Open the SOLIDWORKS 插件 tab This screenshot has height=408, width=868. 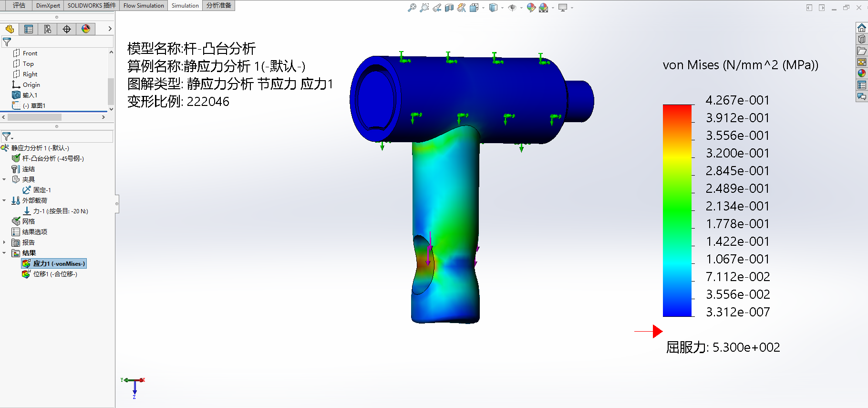[x=92, y=6]
